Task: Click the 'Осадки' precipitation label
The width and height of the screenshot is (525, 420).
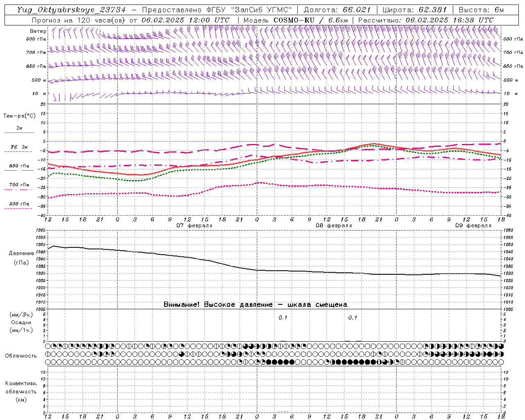Action: point(21,322)
